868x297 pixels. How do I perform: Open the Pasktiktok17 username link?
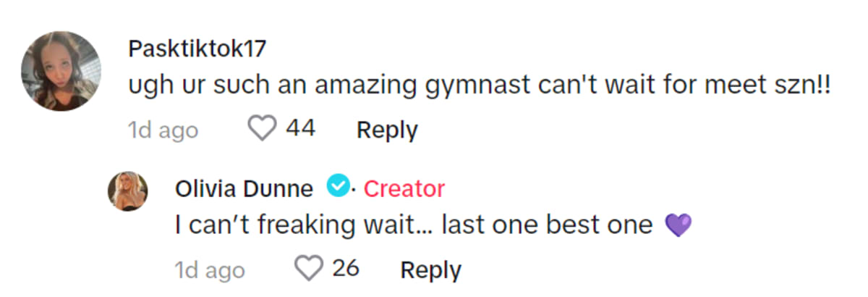click(x=197, y=49)
